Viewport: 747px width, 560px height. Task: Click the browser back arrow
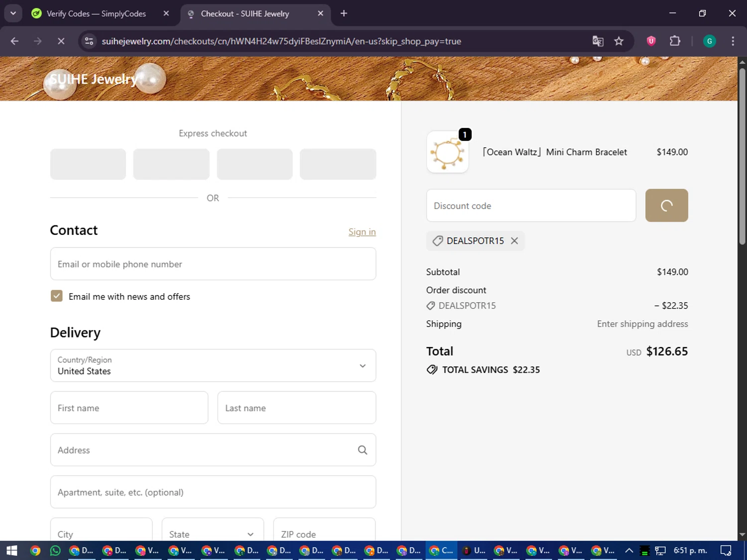coord(14,41)
